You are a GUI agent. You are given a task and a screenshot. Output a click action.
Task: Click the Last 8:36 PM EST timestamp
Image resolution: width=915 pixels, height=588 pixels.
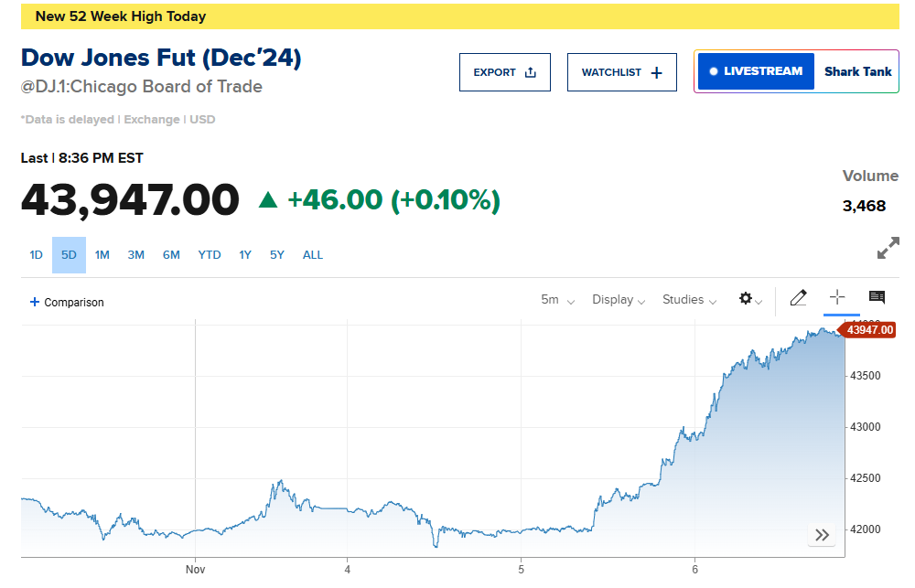click(x=81, y=158)
